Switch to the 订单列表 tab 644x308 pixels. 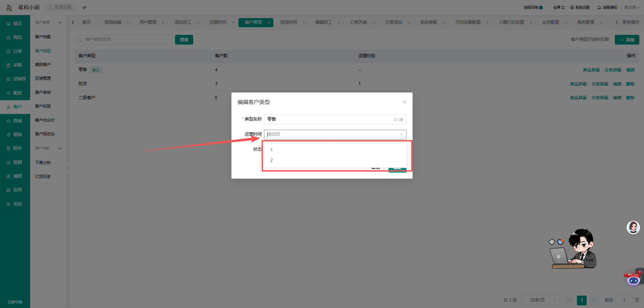click(x=359, y=22)
